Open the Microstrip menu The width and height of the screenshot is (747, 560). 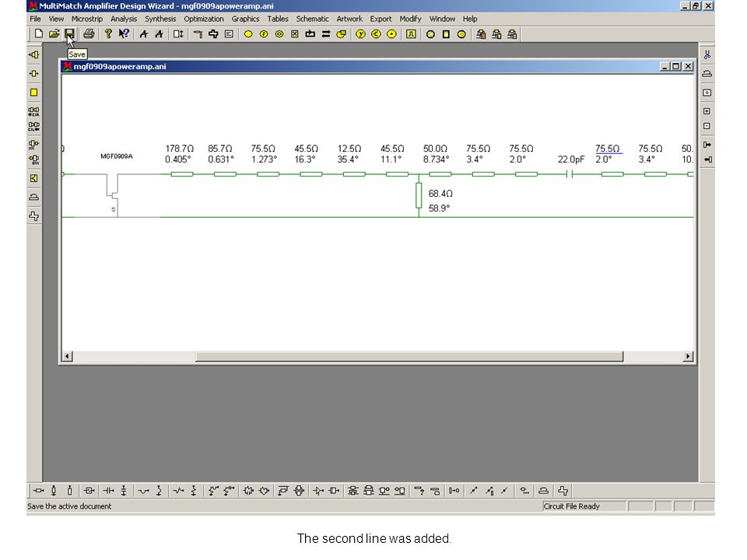87,19
